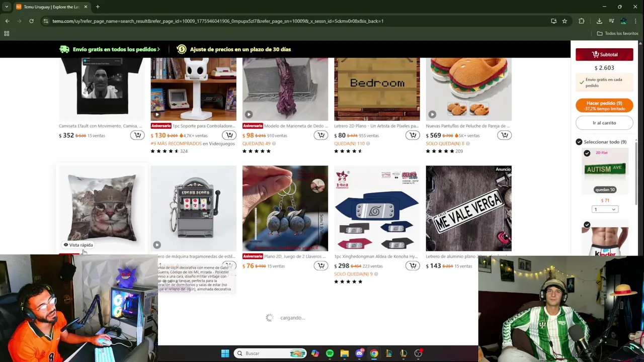This screenshot has width=644, height=362.
Task: Uncheck the Kinder underwear cart item
Action: pos(587,225)
